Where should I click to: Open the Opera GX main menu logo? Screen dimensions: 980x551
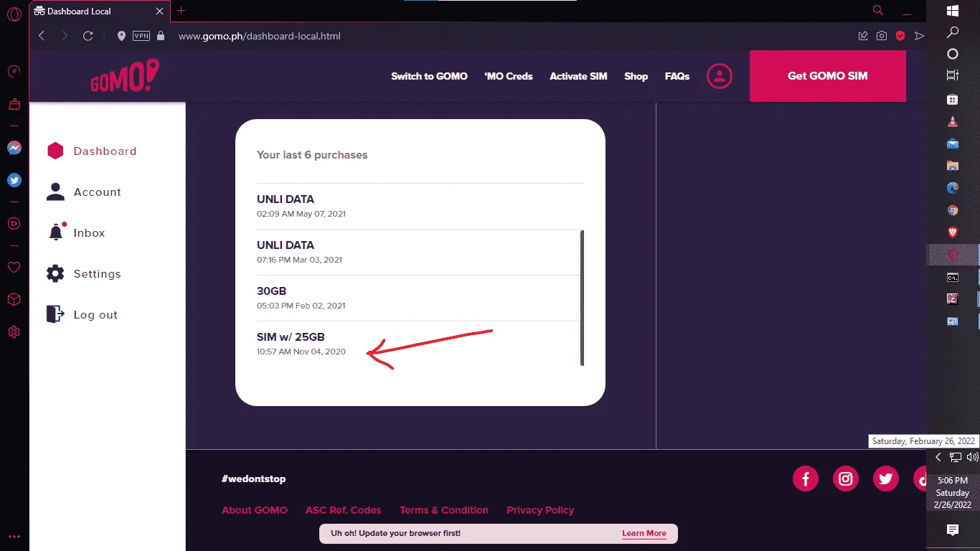14,14
